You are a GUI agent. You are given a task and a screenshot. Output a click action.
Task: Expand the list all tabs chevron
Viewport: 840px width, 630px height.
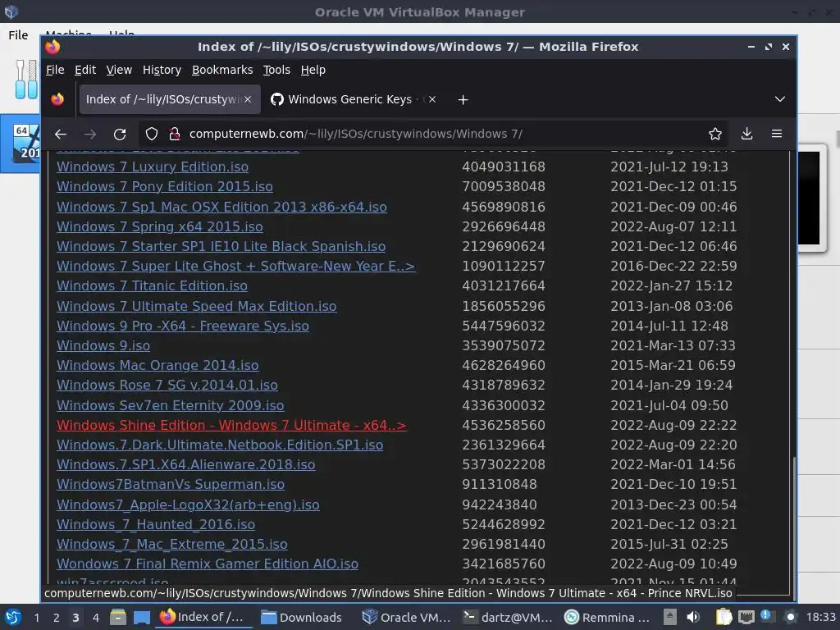780,99
